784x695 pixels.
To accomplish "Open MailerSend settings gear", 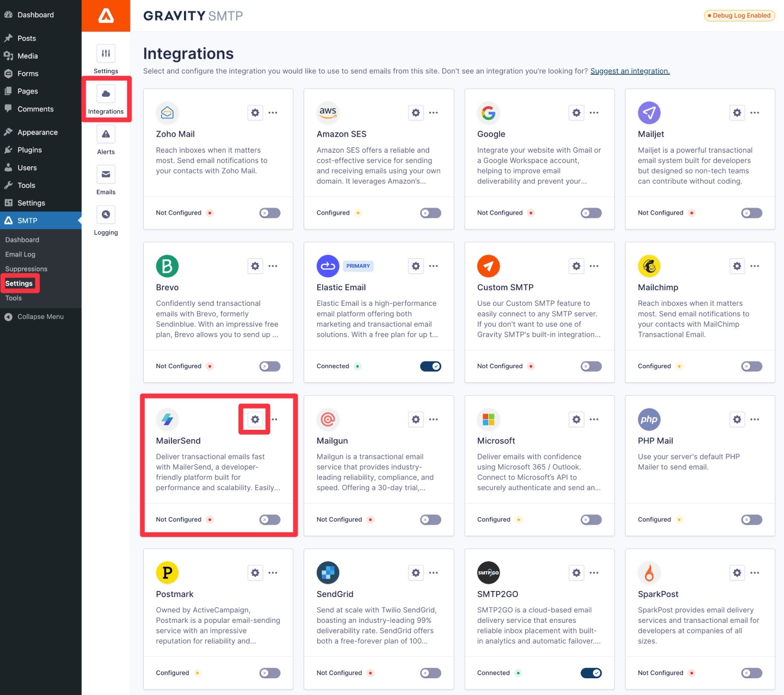I will (x=255, y=419).
